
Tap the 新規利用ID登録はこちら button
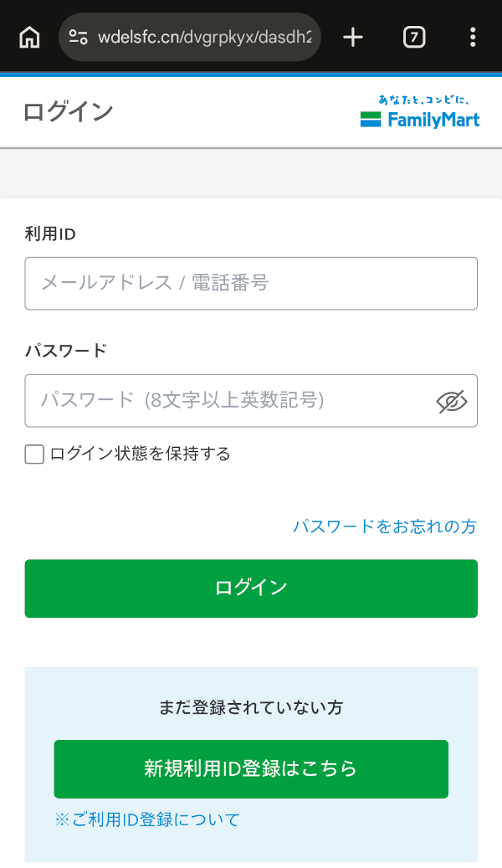point(251,768)
